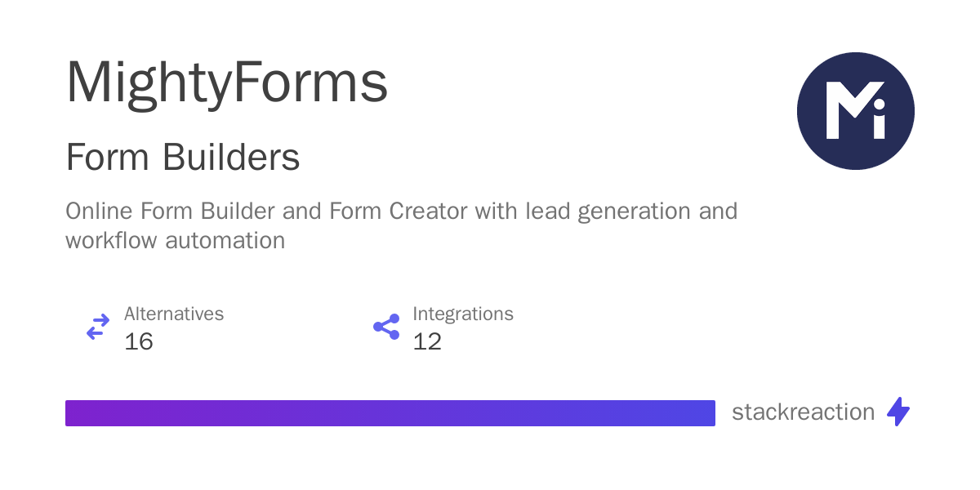Viewport: 980px width, 490px height.
Task: Click the MightyForms round logo icon
Action: pos(855,111)
